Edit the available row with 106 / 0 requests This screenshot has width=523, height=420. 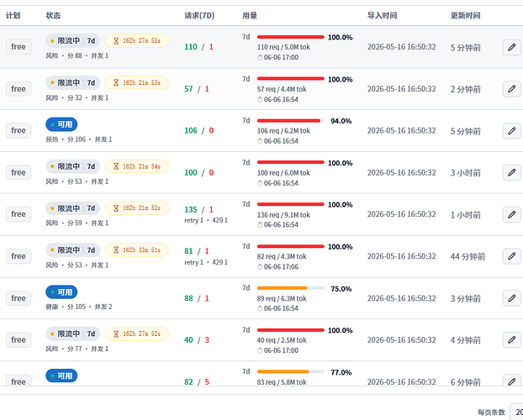(x=512, y=131)
